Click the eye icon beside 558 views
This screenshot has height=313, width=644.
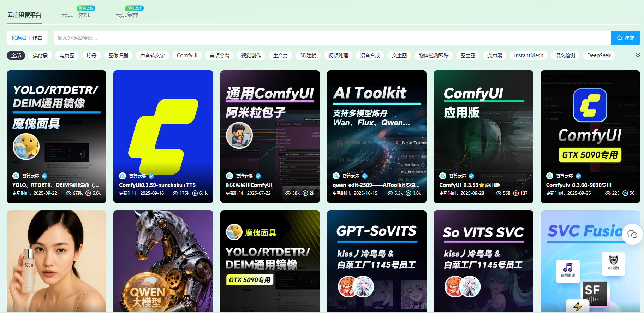(x=499, y=193)
